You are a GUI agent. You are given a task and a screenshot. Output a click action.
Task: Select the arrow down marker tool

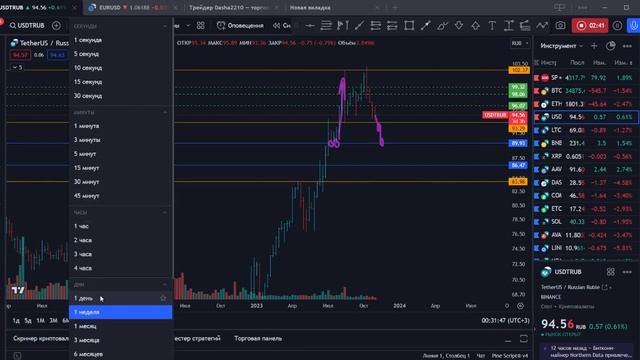pyautogui.click(x=459, y=26)
